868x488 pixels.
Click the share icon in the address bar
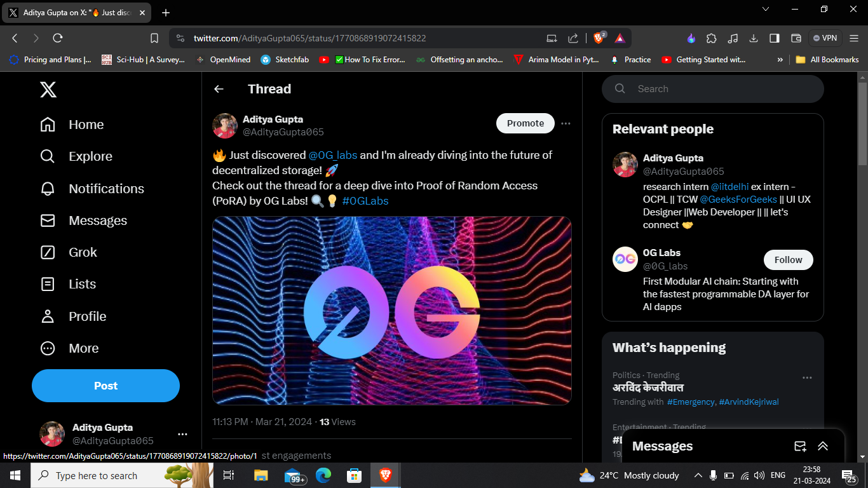(573, 38)
